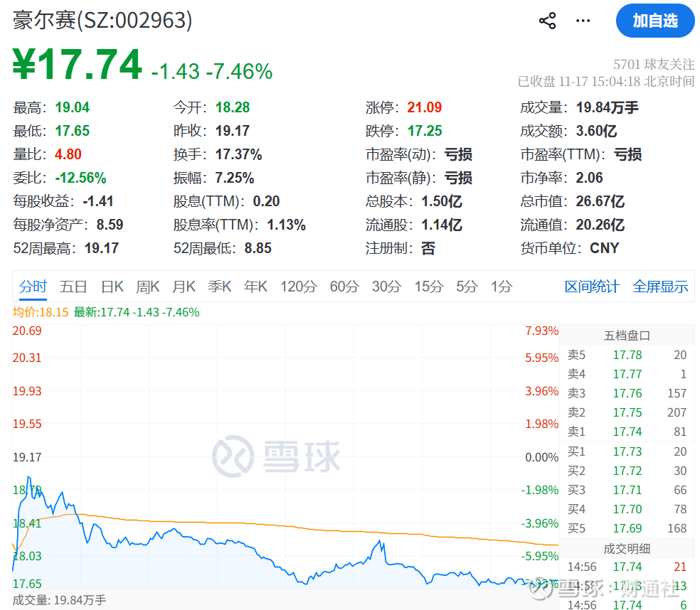This screenshot has width=700, height=610.
Task: Click the 流通值 value 20.26亿
Action: [x=600, y=225]
